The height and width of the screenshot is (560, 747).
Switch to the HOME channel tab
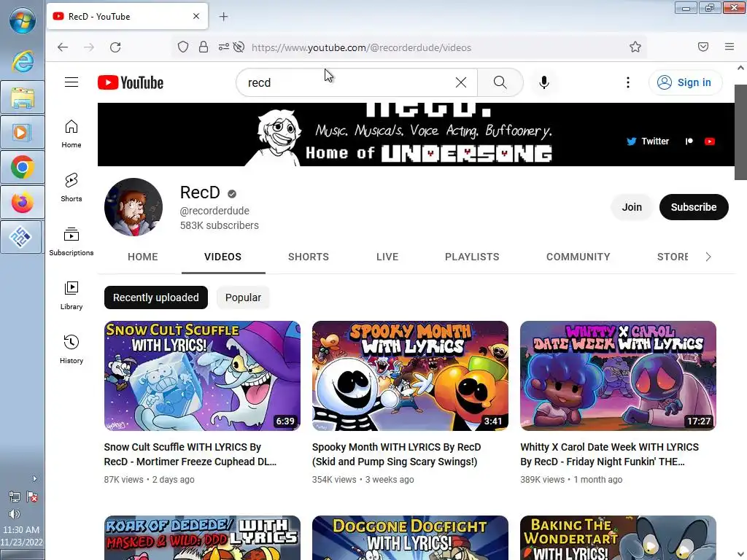tap(143, 257)
